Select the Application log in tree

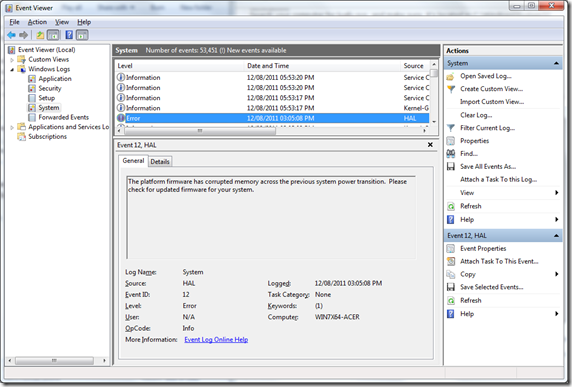coord(55,79)
